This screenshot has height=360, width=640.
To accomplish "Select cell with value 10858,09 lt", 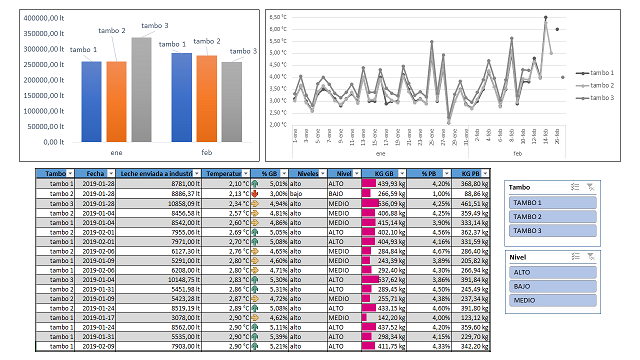I will 158,203.
